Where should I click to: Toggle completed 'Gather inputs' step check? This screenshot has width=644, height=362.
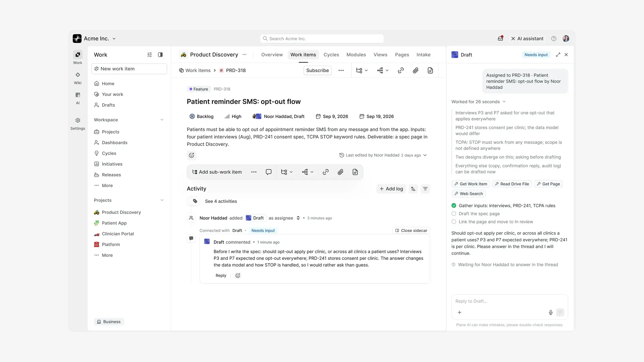pos(454,205)
